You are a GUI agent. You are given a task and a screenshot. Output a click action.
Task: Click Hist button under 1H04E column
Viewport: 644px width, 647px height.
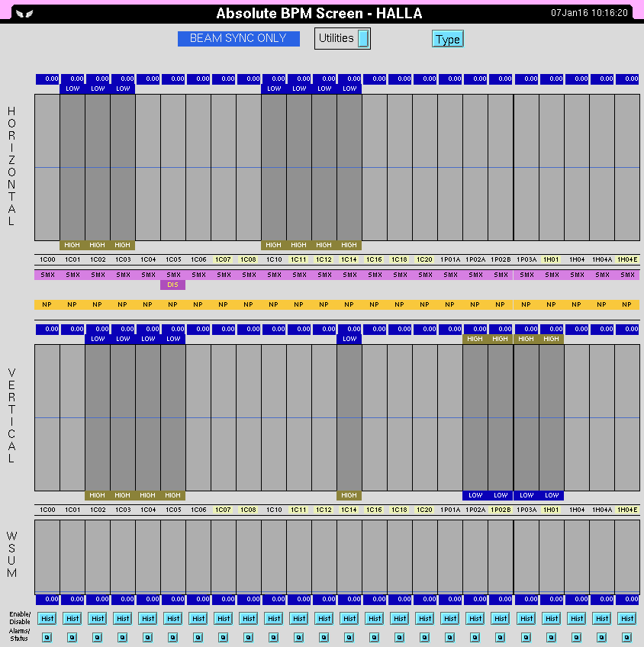(626, 618)
